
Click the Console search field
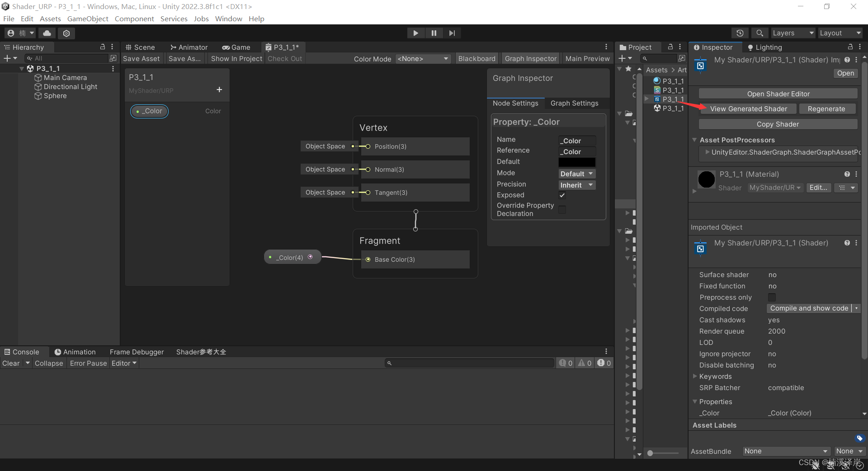pyautogui.click(x=469, y=363)
